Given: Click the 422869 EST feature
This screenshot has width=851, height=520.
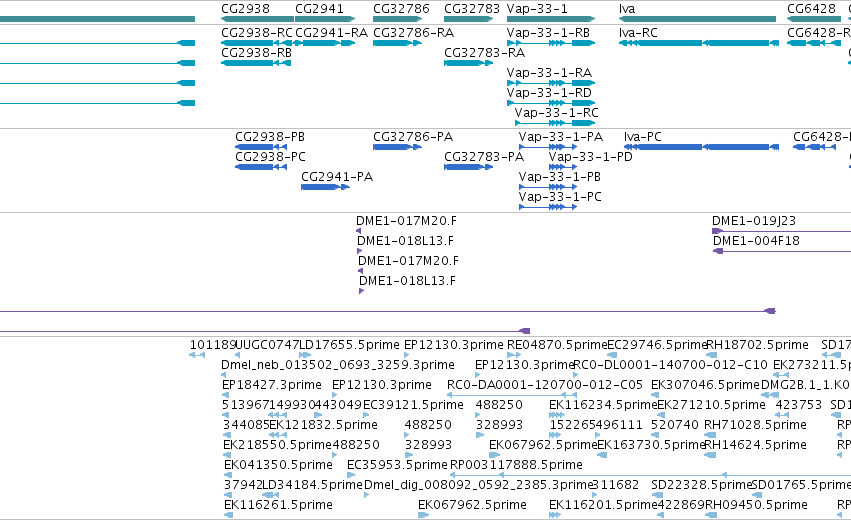Looking at the screenshot, I should (x=661, y=516).
